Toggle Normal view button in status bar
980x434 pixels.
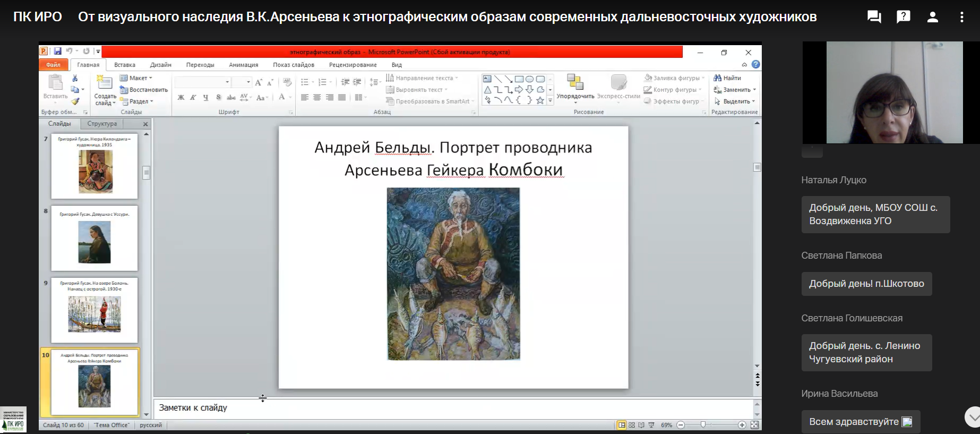[621, 425]
